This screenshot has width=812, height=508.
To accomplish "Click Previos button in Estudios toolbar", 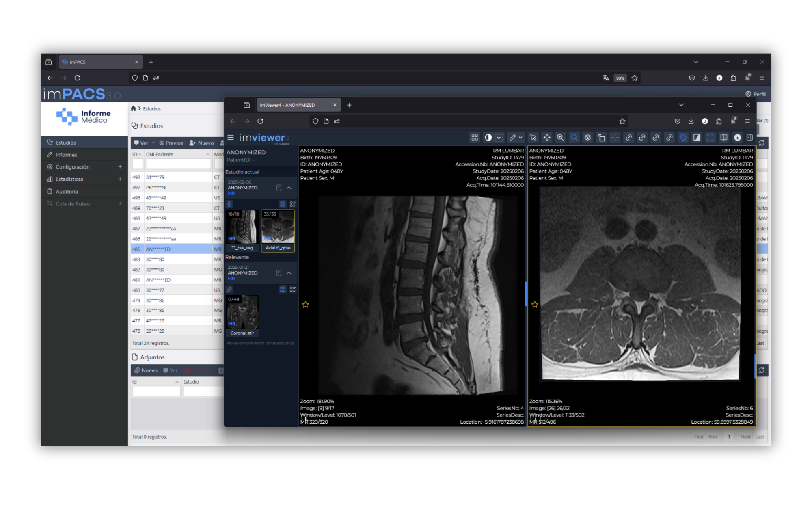I will point(171,143).
